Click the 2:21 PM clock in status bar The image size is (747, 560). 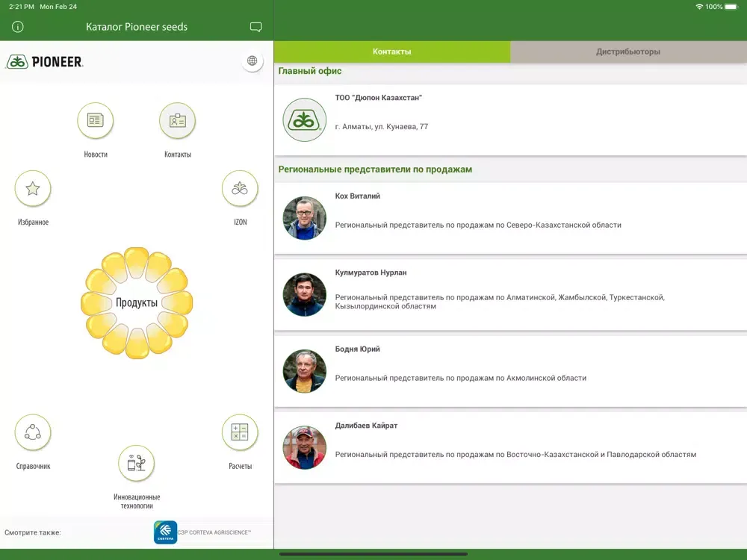tap(22, 7)
